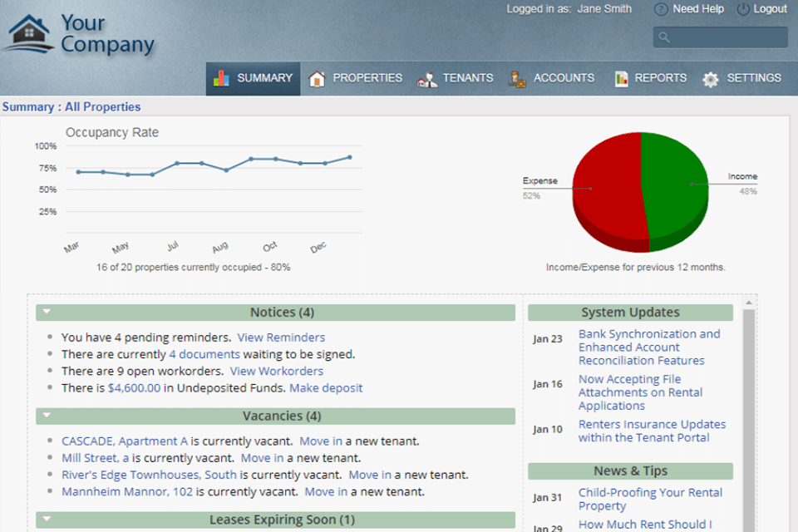Screen dimensions: 798x532
Task: Collapse the Notices section arrow
Action: pos(47,312)
